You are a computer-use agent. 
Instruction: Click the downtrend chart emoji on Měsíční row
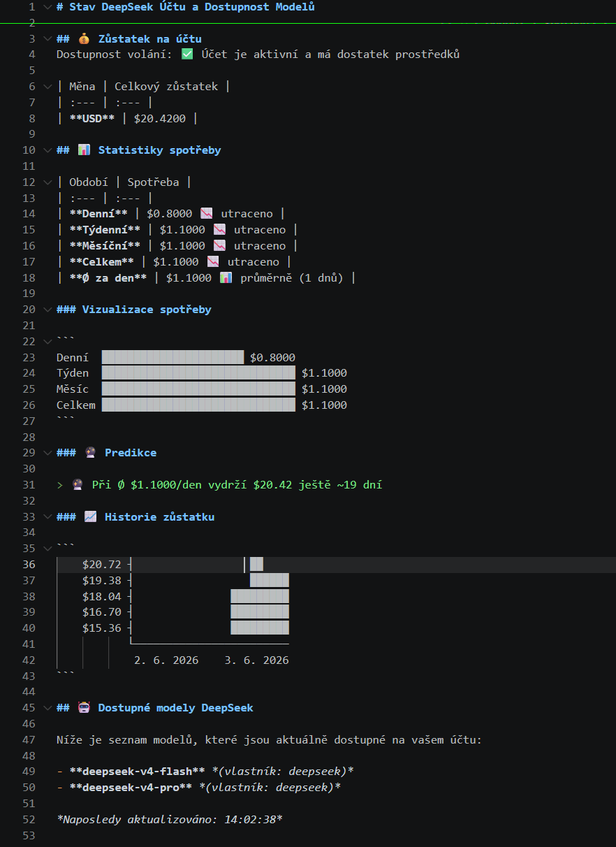219,246
